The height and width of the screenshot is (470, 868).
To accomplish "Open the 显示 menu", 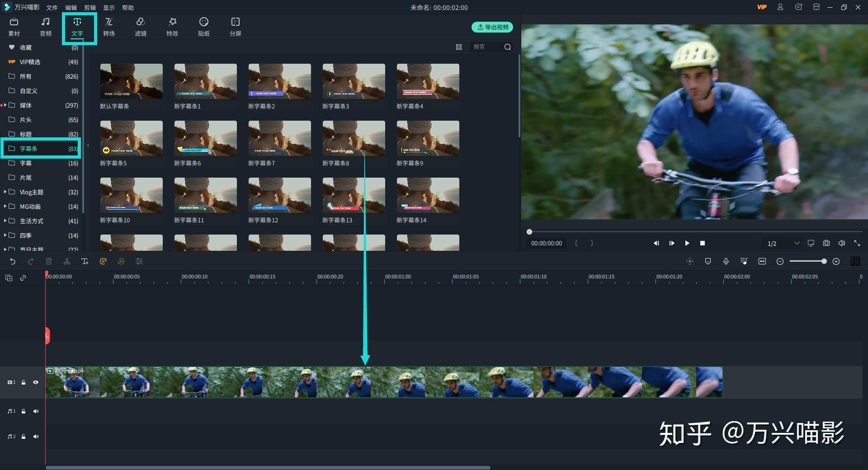I will (109, 8).
